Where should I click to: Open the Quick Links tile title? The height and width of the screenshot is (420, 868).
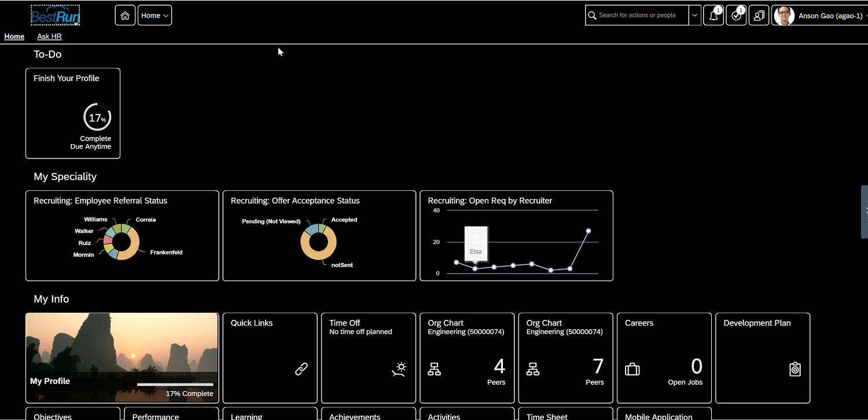coord(252,323)
